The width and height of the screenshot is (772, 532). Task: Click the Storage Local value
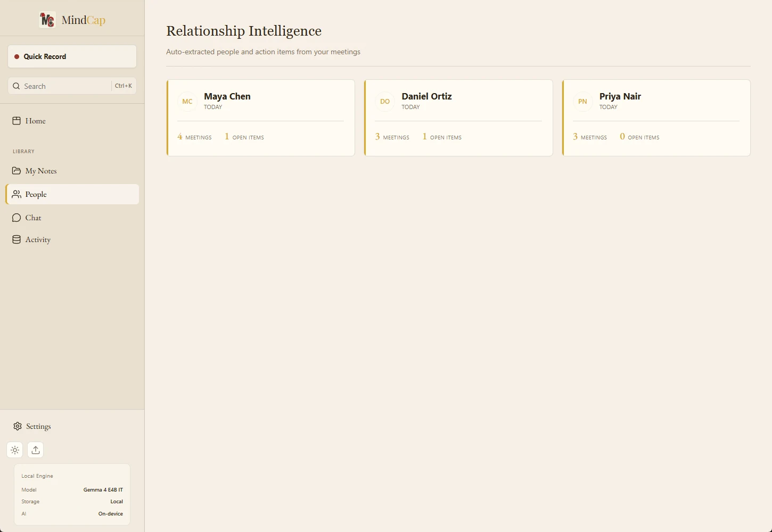pyautogui.click(x=117, y=502)
